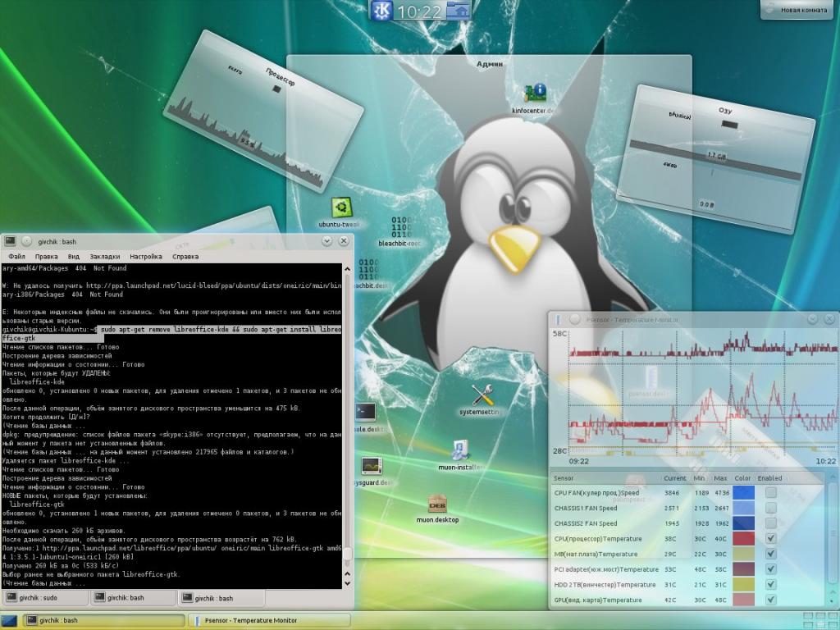Click the Sensor column header

click(x=563, y=478)
